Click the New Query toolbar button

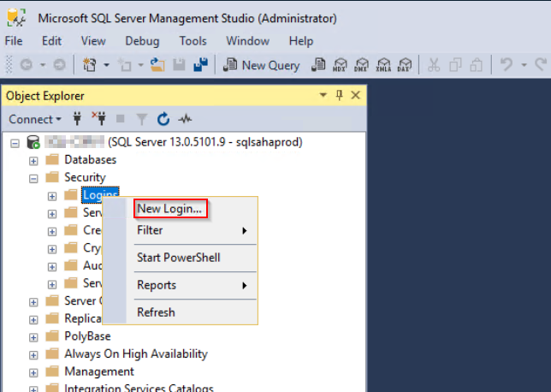(x=262, y=65)
